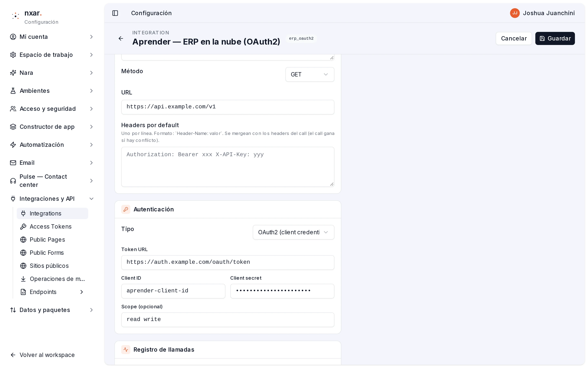Open Access Tokens page
The image size is (588, 368).
pyautogui.click(x=52, y=227)
